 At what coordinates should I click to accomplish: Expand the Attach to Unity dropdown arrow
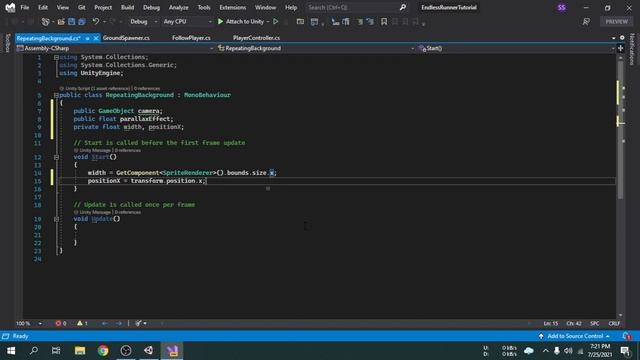tap(268, 21)
